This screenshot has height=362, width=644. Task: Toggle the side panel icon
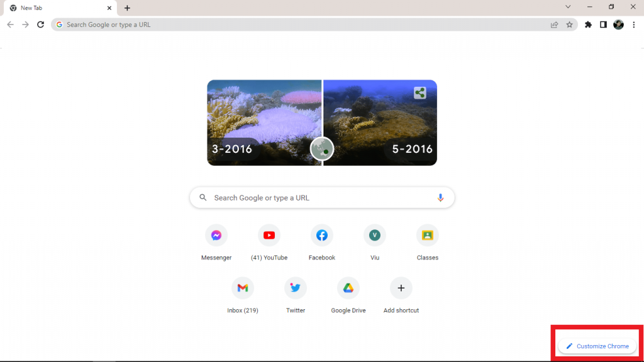[603, 25]
